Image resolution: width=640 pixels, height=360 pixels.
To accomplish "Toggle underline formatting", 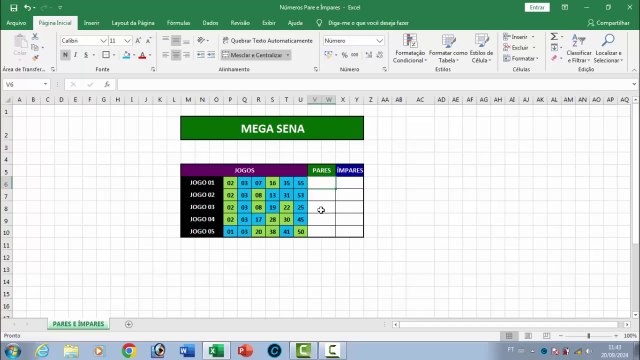I will (x=86, y=55).
